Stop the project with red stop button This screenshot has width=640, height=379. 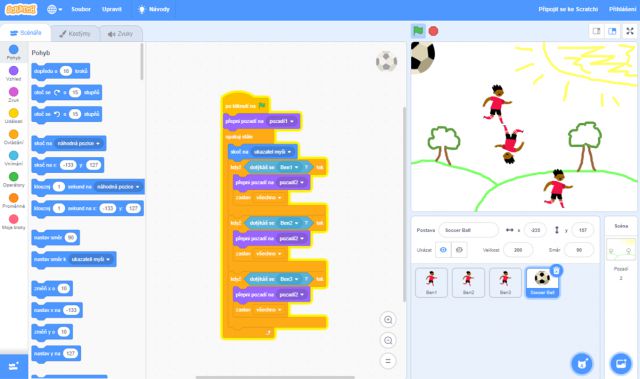433,31
